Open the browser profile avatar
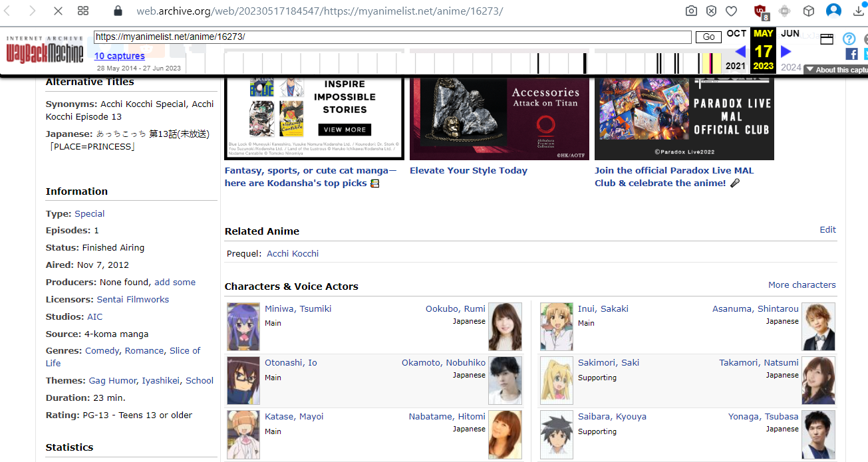This screenshot has height=462, width=868. tap(833, 11)
